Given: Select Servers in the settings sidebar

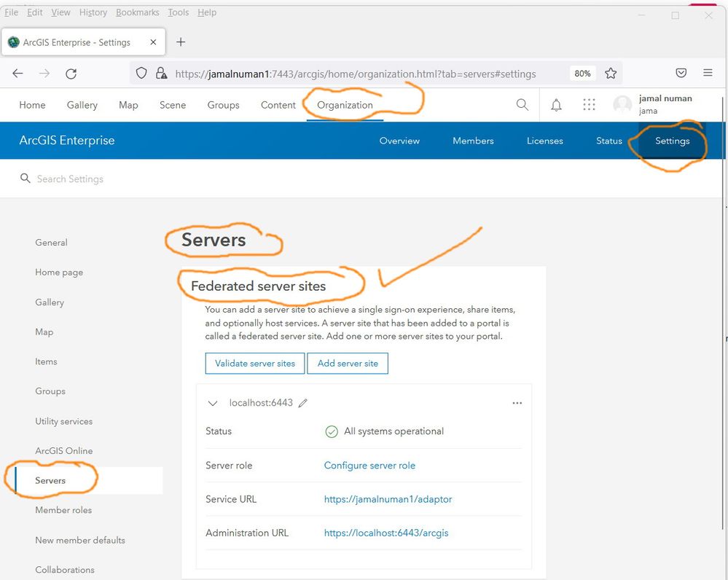Looking at the screenshot, I should (50, 480).
